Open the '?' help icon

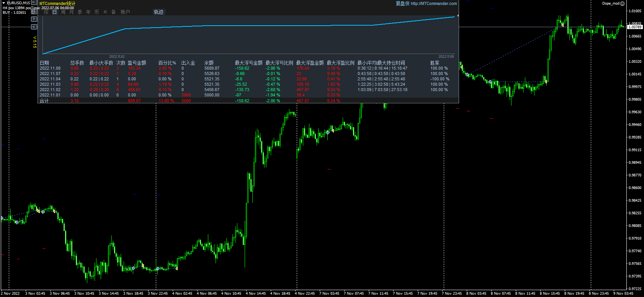tap(34, 19)
